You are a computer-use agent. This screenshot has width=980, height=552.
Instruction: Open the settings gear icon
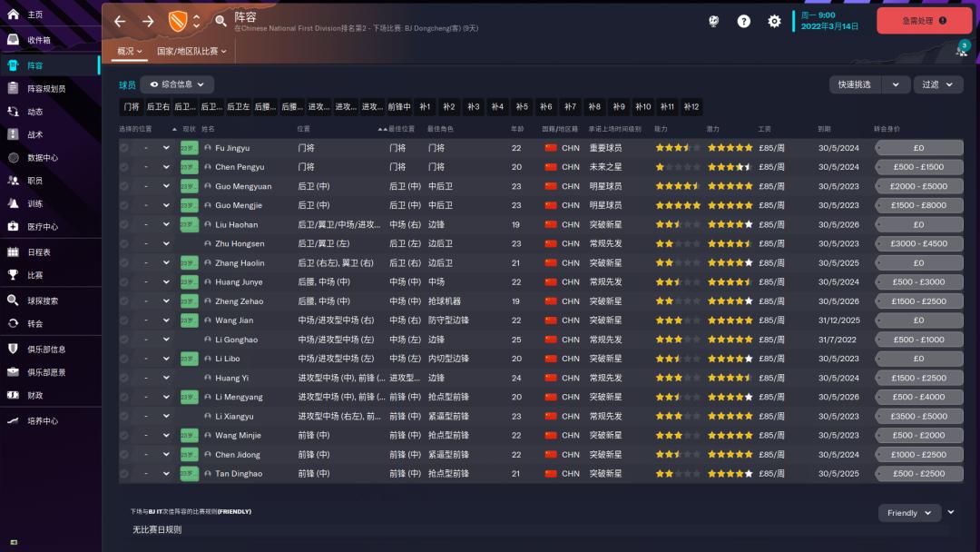tap(774, 21)
